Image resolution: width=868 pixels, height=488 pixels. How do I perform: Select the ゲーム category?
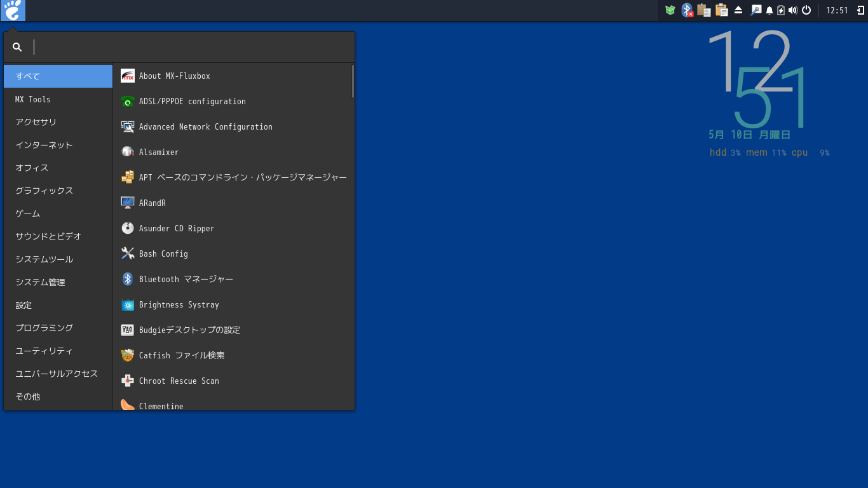pos(58,213)
